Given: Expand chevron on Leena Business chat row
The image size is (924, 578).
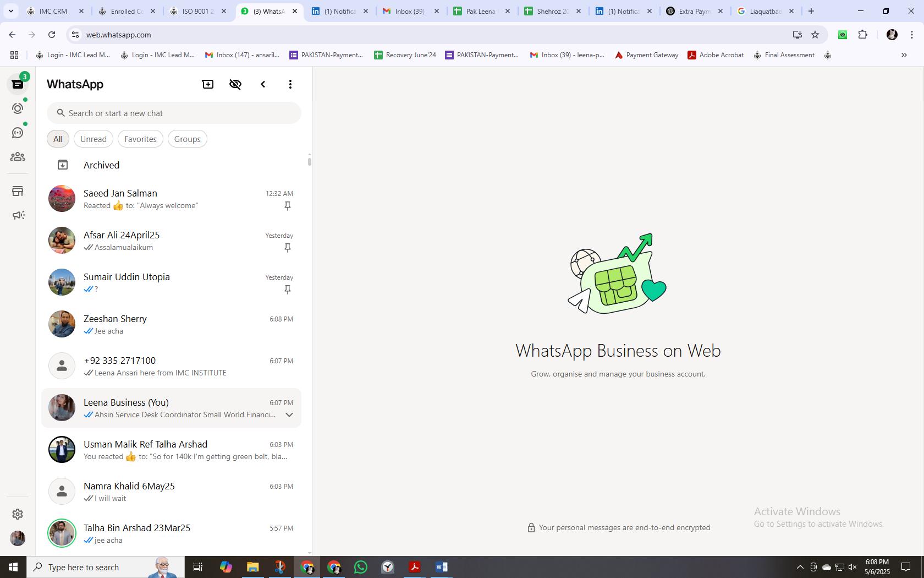Looking at the screenshot, I should 289,415.
